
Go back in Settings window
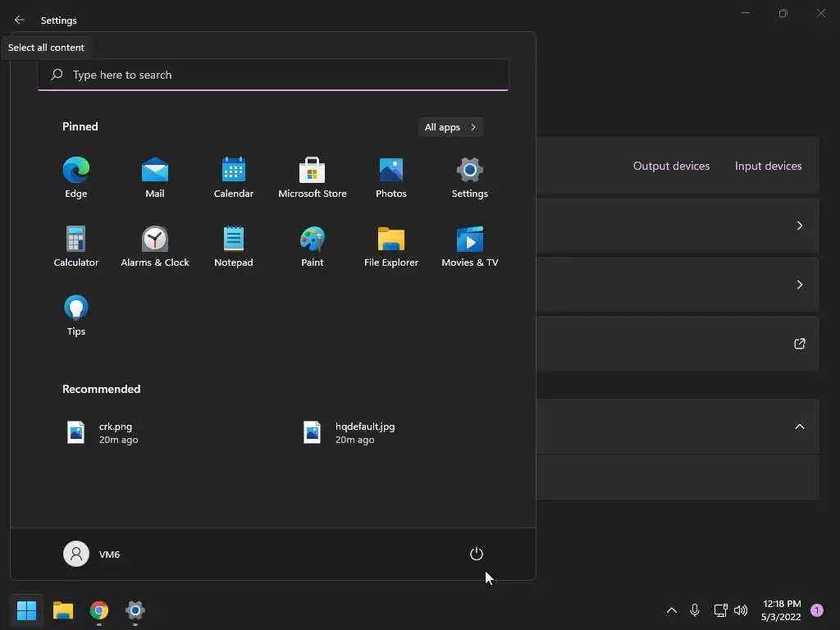click(x=20, y=20)
